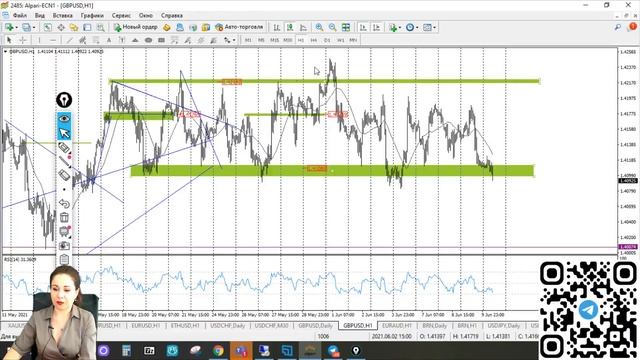The height and width of the screenshot is (360, 640).
Task: Select the Equidistant Channel tool
Action: pyautogui.click(x=83, y=40)
